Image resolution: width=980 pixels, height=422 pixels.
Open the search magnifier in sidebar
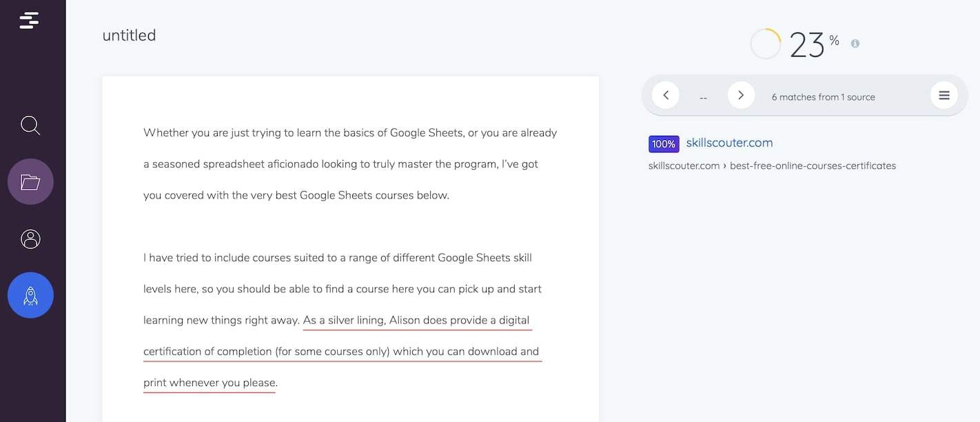(x=30, y=125)
